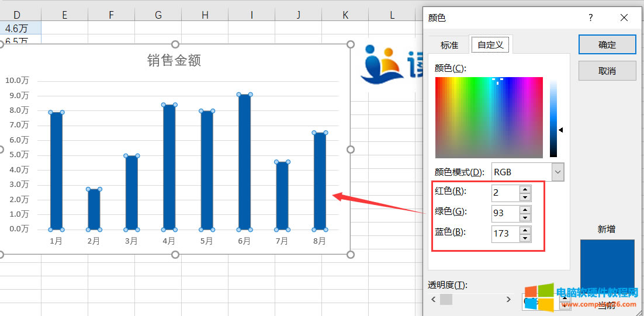Select column L header
The width and height of the screenshot is (644, 316).
392,15
